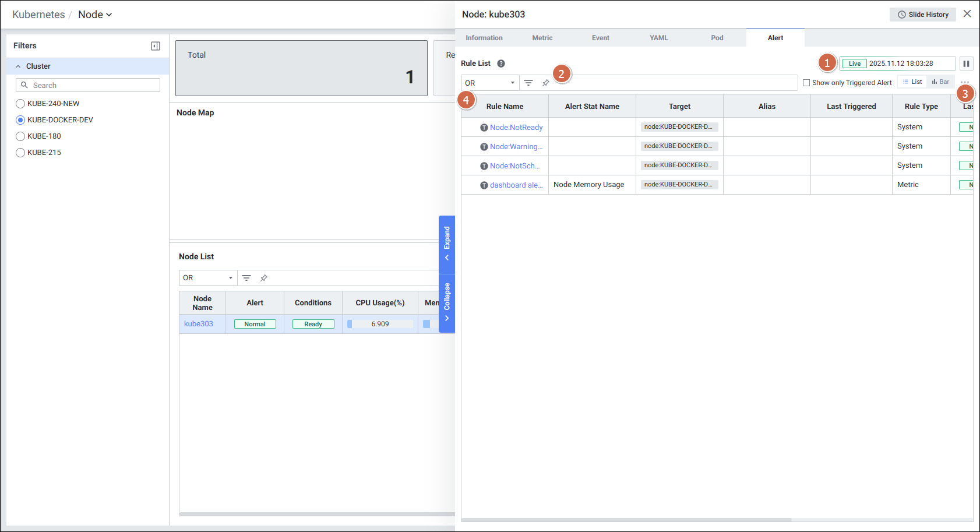Switch to the YAML tab
The width and height of the screenshot is (980, 532).
click(658, 38)
